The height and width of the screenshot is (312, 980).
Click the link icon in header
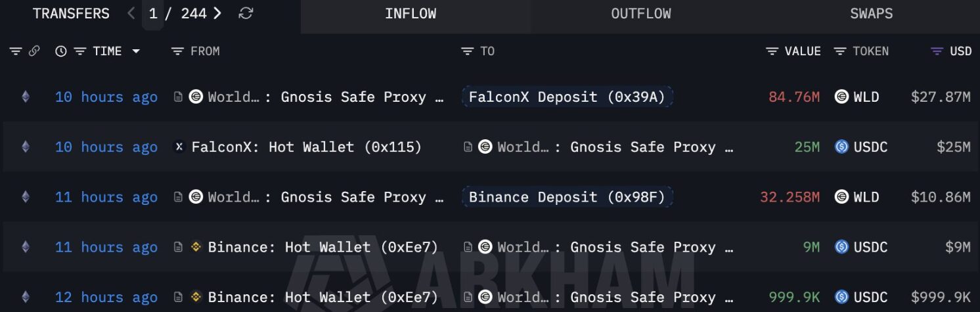tap(34, 51)
